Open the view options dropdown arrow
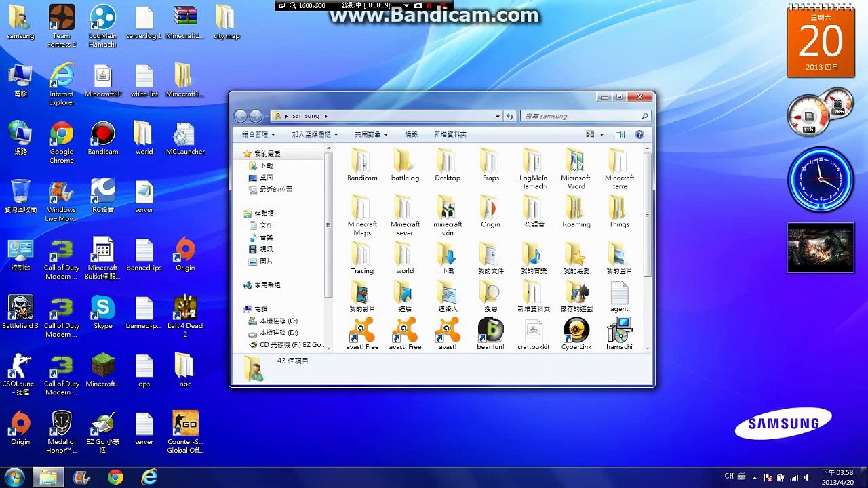Image resolution: width=868 pixels, height=488 pixels. pos(601,135)
